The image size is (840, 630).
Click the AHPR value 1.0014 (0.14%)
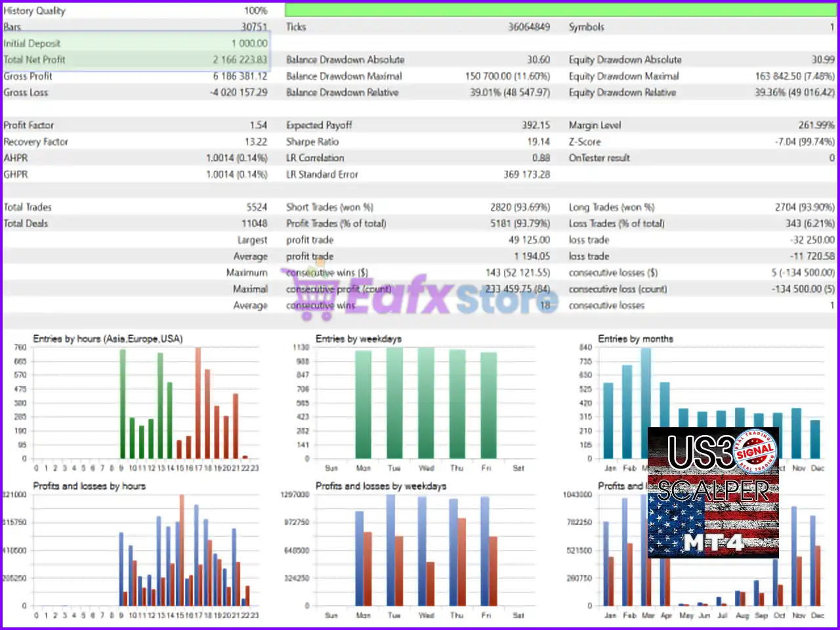[237, 158]
